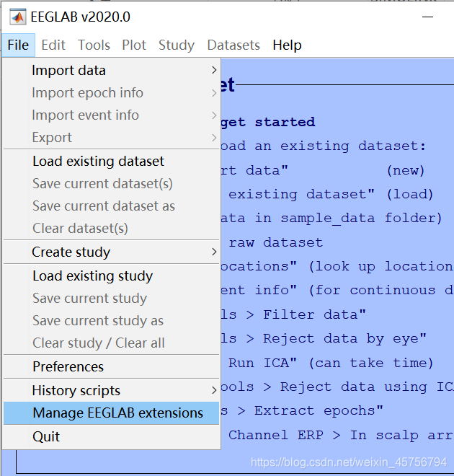Select Clear dataset(s) entry
This screenshot has height=476, width=454.
pyautogui.click(x=111, y=229)
